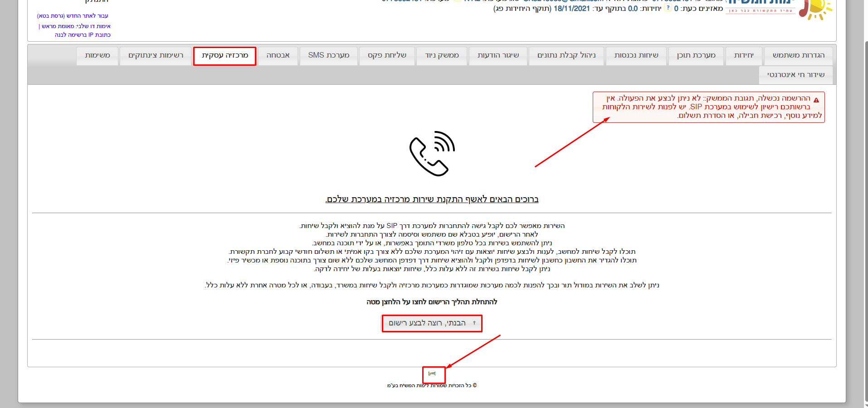Open the אימות דו שלבי link
The width and height of the screenshot is (868, 408).
[76, 26]
